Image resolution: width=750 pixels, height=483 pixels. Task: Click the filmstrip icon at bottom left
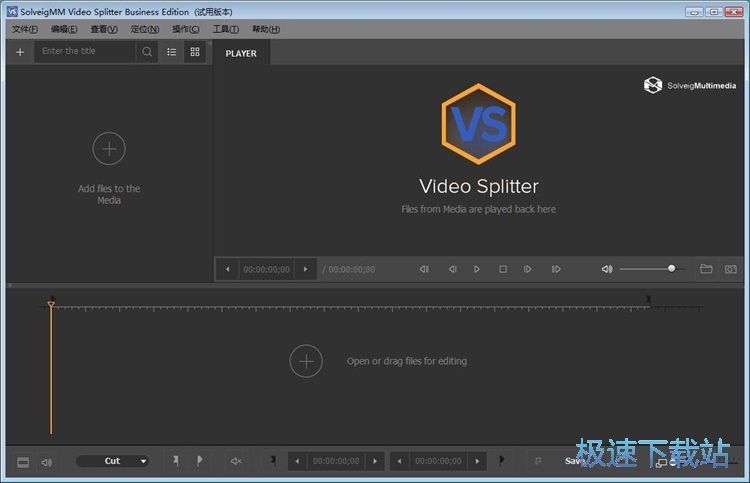(23, 462)
